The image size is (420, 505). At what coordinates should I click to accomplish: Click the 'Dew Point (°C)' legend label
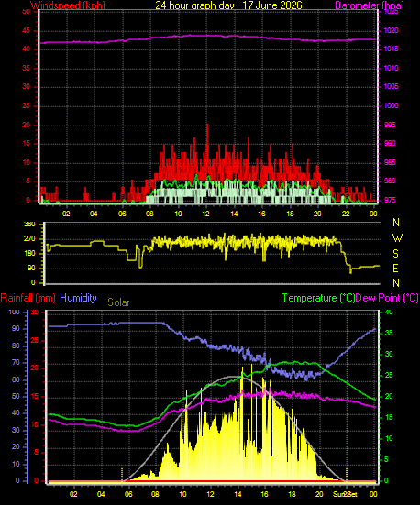pos(387,298)
